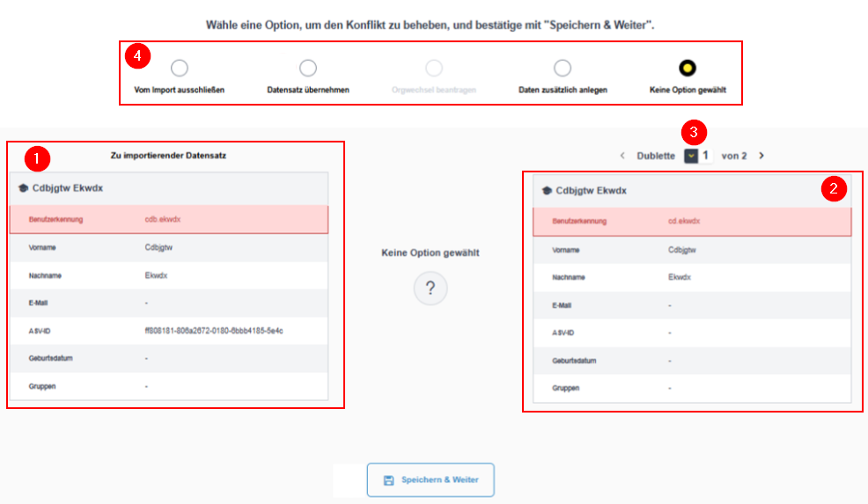Click the red marker numbered 4

(x=137, y=56)
